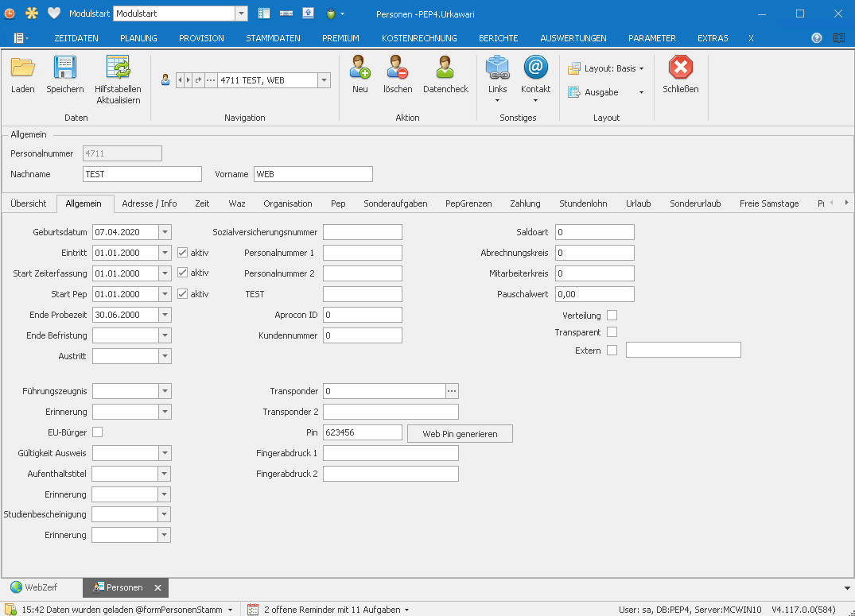855x616 pixels.
Task: Open the person navigation combo box arrow
Action: (324, 80)
